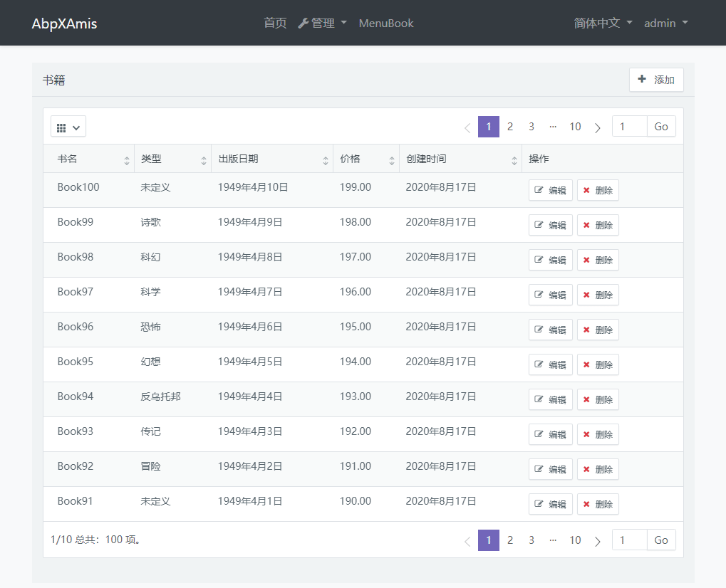Open the column toggle grid dropdown
This screenshot has width=726, height=588.
pos(68,126)
